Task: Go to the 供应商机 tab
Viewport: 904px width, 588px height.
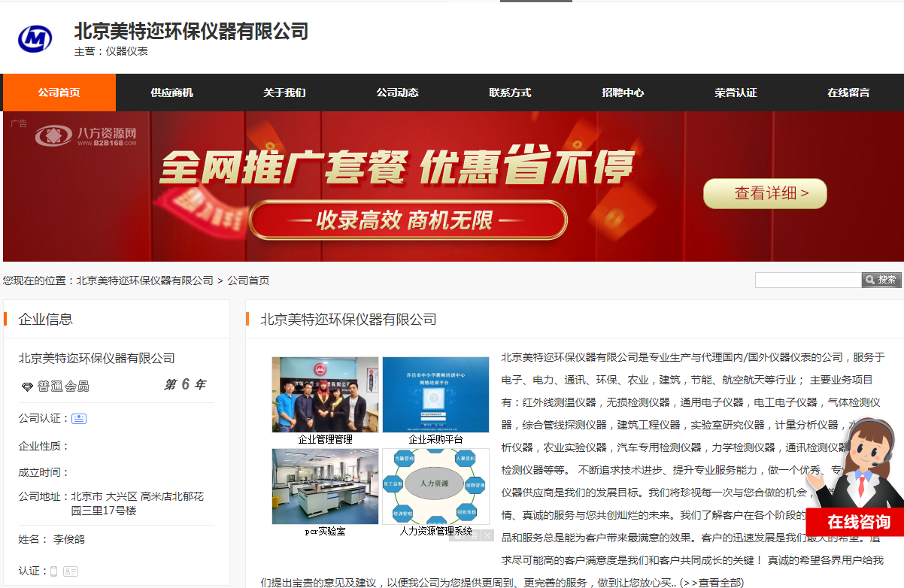Action: tap(172, 92)
